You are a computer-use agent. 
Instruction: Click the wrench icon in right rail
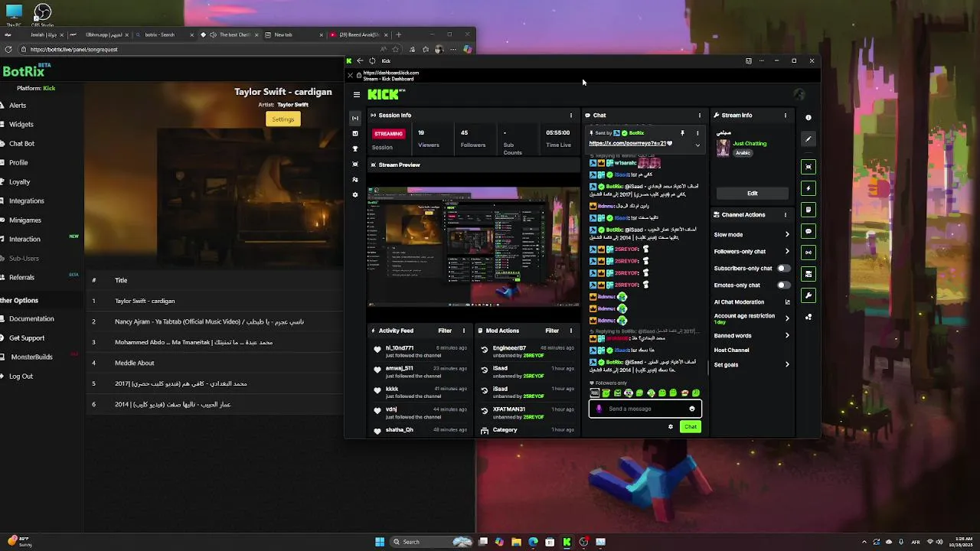click(808, 295)
